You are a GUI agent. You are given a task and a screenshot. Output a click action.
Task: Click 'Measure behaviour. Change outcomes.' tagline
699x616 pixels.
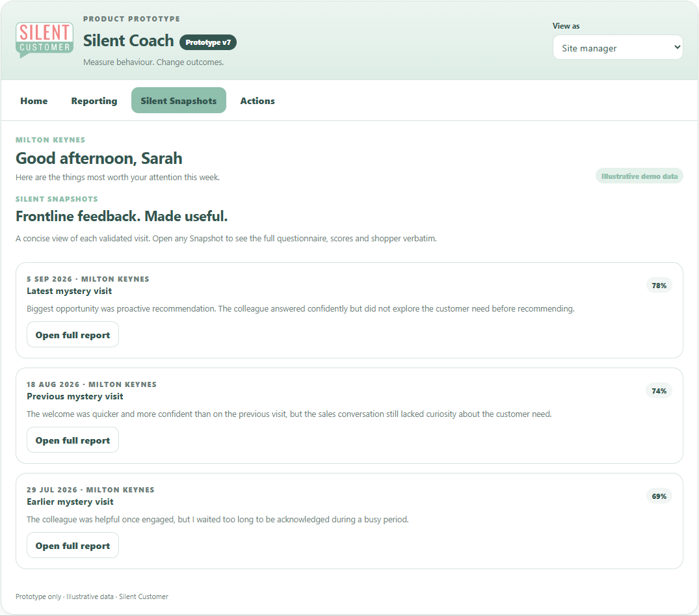pos(153,62)
